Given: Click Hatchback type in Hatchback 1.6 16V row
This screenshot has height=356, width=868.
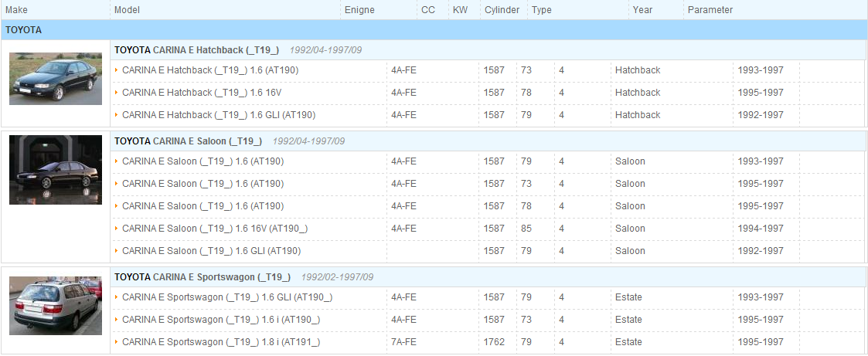Looking at the screenshot, I should 638,93.
